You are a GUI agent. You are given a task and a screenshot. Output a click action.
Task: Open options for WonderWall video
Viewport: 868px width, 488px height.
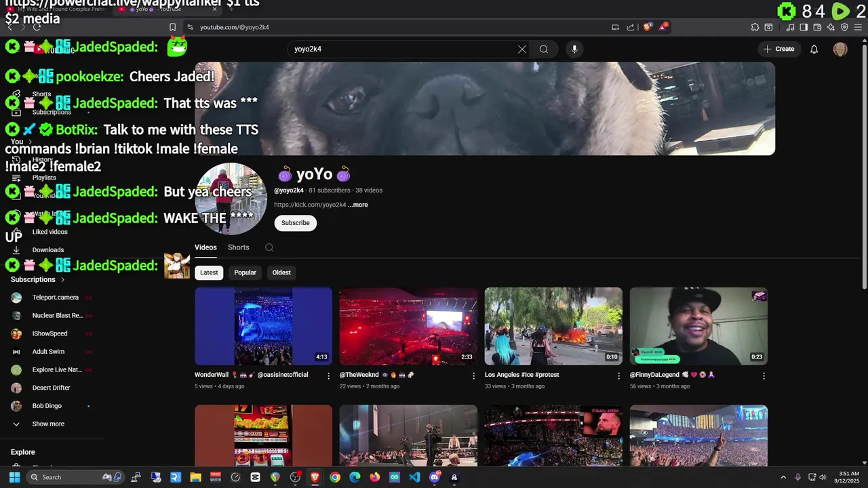click(x=329, y=375)
